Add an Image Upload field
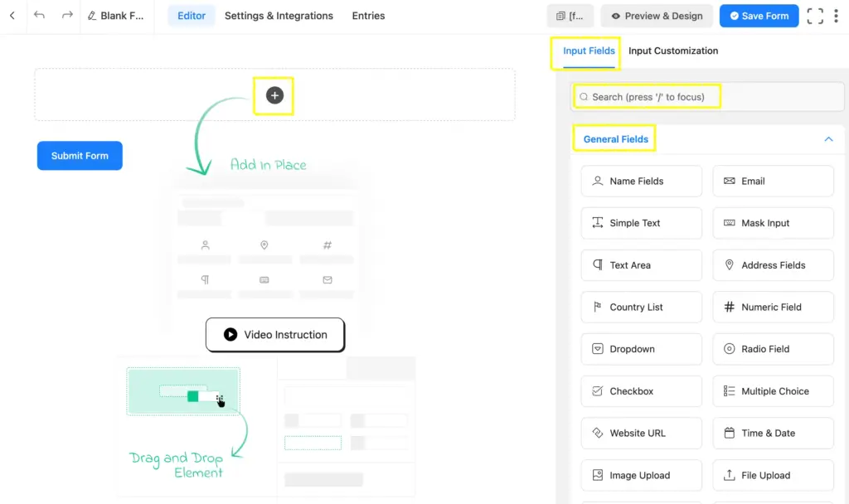The height and width of the screenshot is (504, 849). [641, 475]
